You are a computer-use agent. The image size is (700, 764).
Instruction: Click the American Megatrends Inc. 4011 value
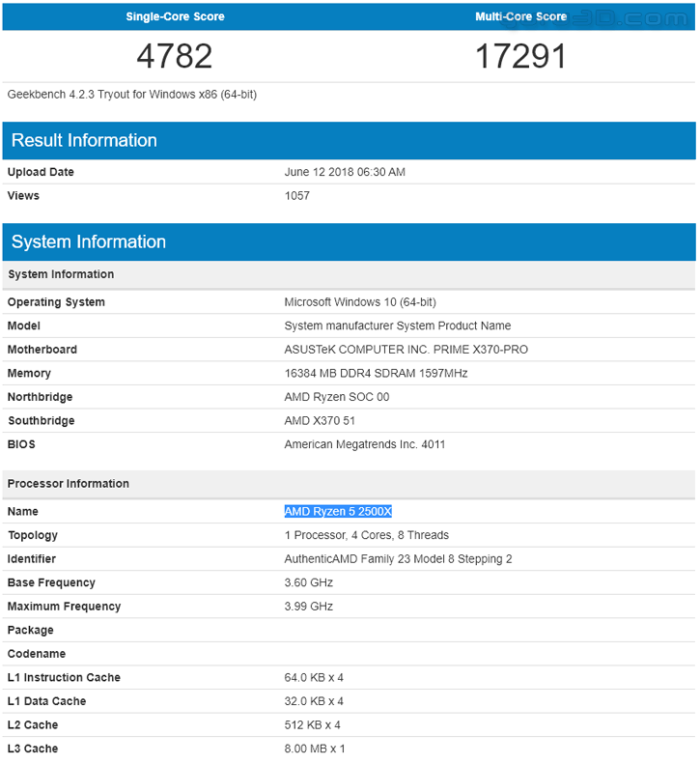click(365, 445)
